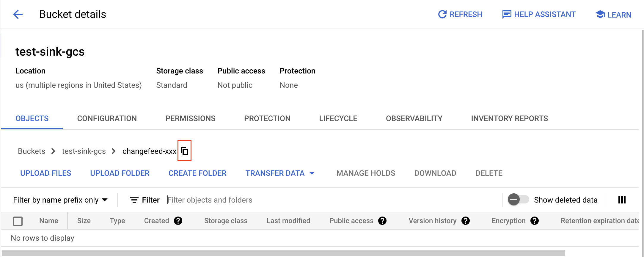Open the Inventory Reports tab
644x257 pixels.
point(509,118)
